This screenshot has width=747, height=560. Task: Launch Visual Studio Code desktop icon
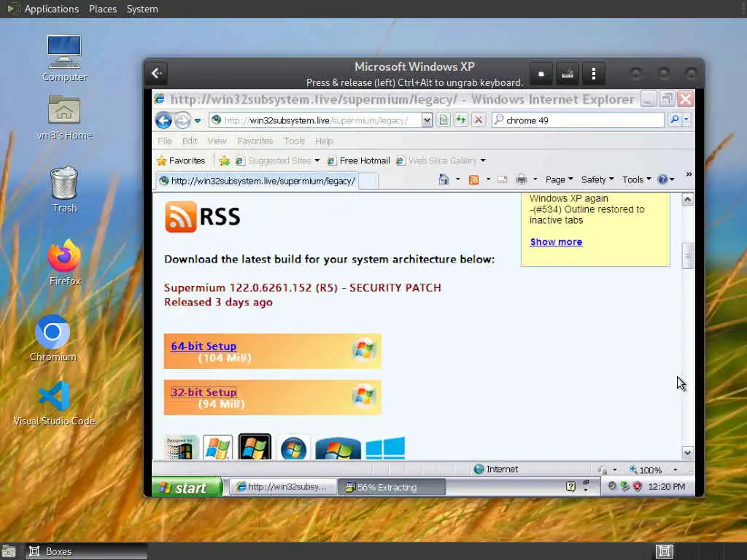click(x=54, y=402)
